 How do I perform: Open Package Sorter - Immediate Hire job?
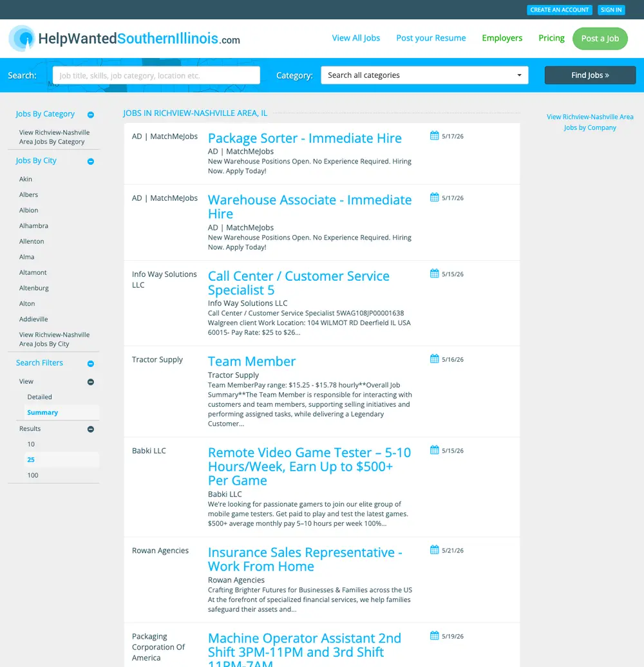pos(305,138)
